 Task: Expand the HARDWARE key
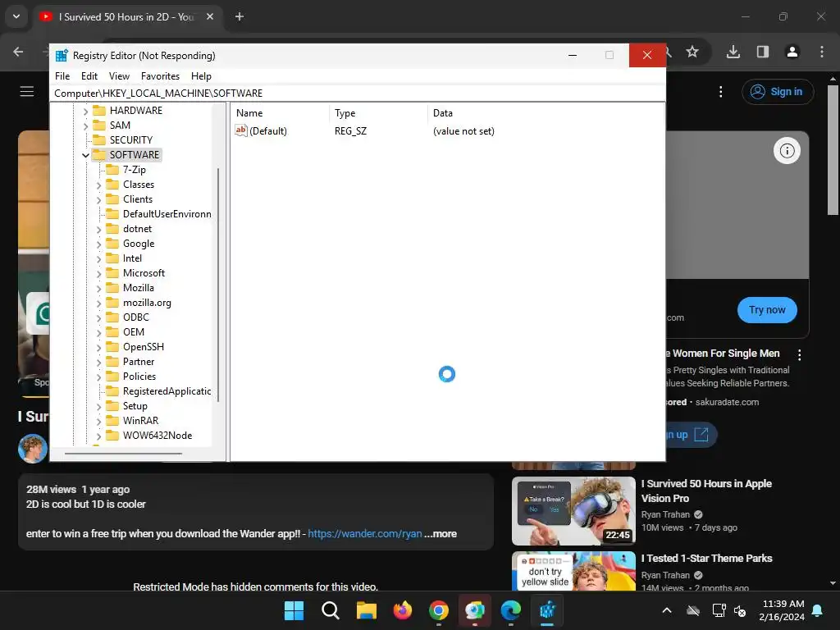[85, 112]
